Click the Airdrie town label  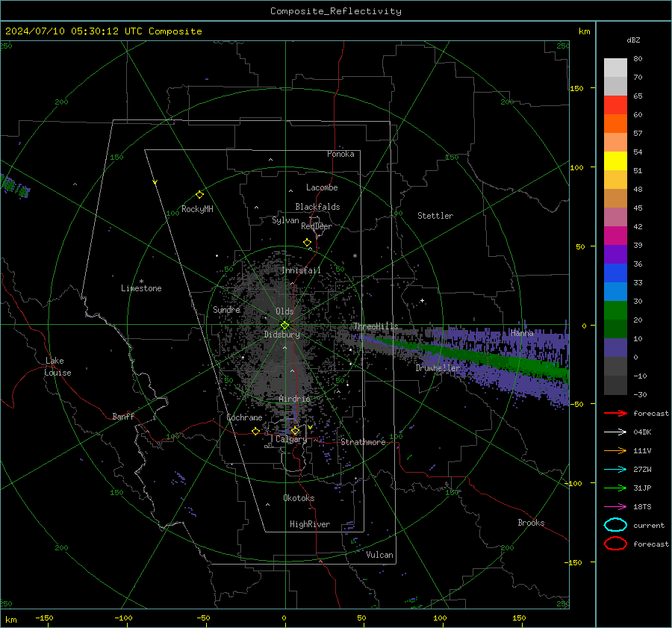pyautogui.click(x=294, y=399)
